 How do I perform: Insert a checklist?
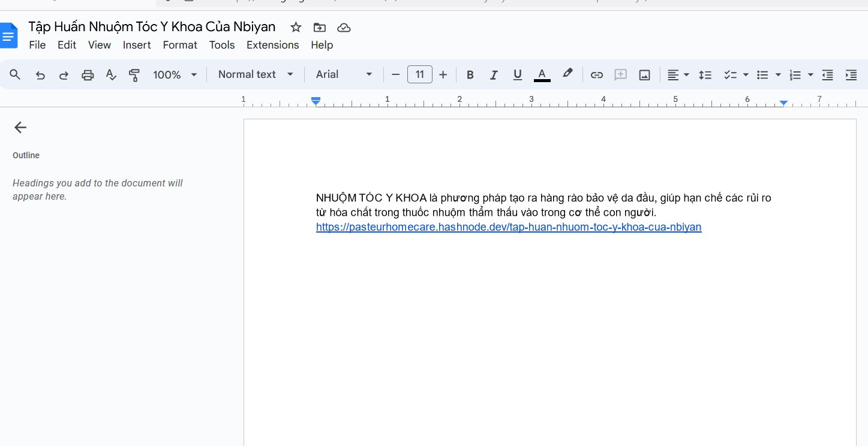[730, 75]
